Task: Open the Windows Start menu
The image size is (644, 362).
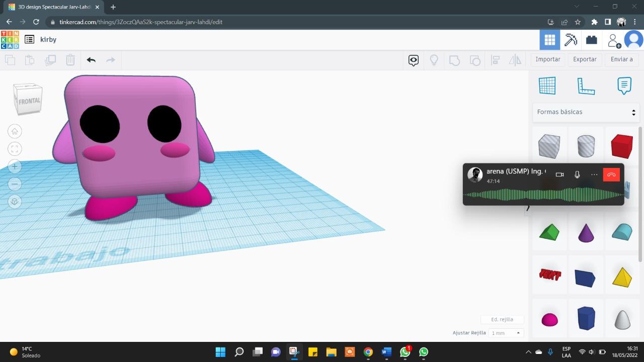Action: (220, 352)
